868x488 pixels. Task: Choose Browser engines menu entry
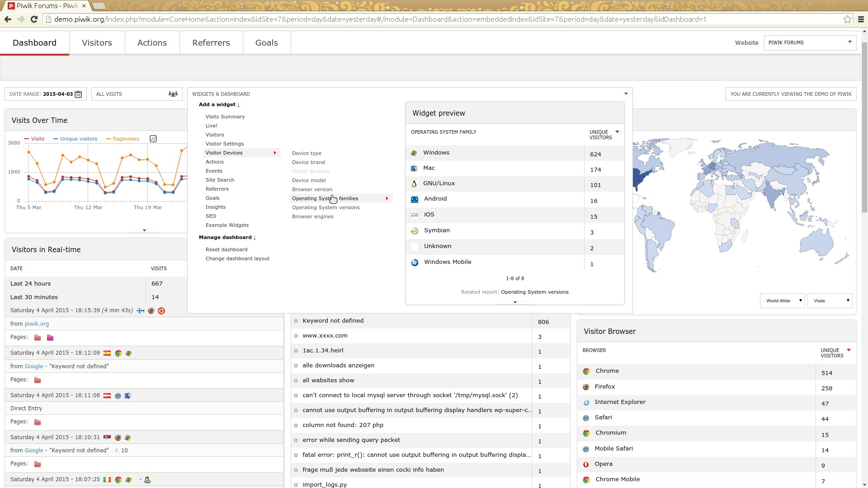(x=312, y=216)
